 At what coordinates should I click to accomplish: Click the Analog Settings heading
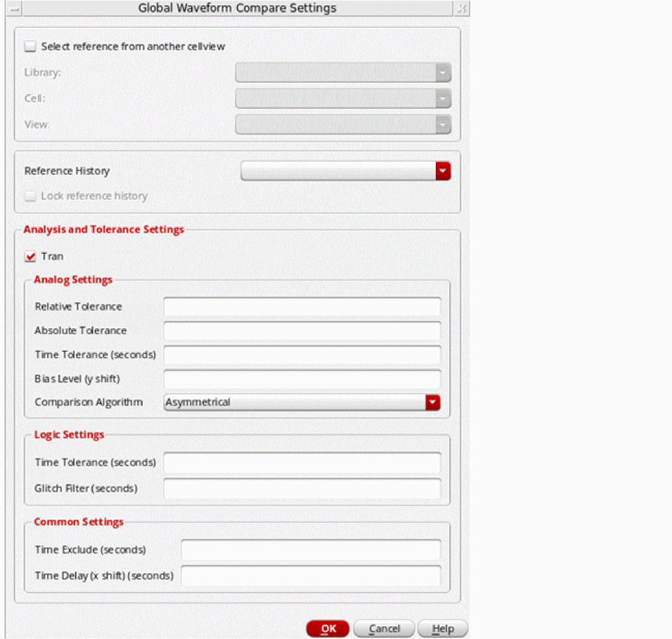coord(73,280)
